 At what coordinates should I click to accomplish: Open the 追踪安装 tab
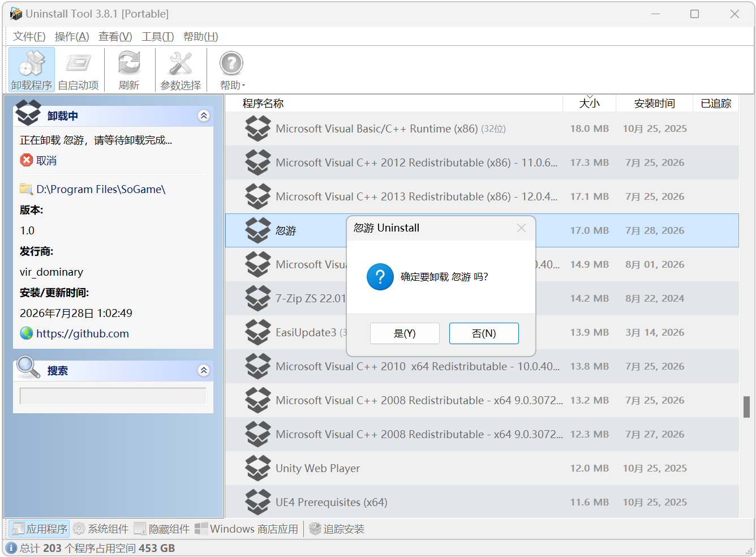[x=337, y=529]
